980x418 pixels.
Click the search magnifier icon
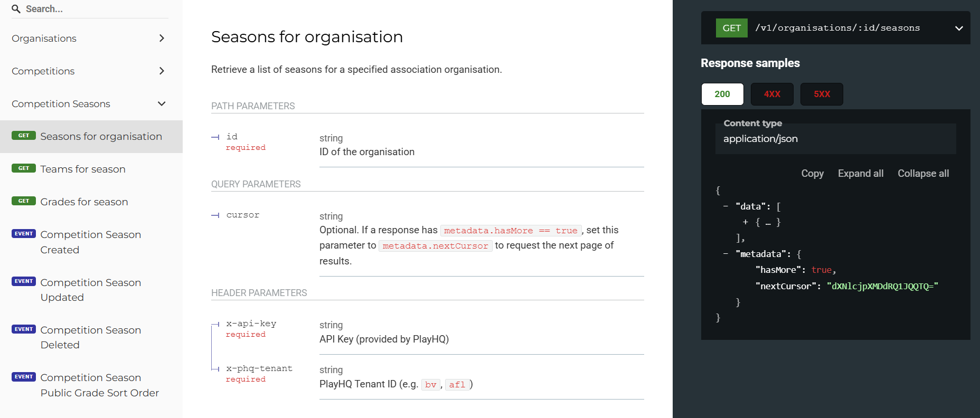coord(16,9)
